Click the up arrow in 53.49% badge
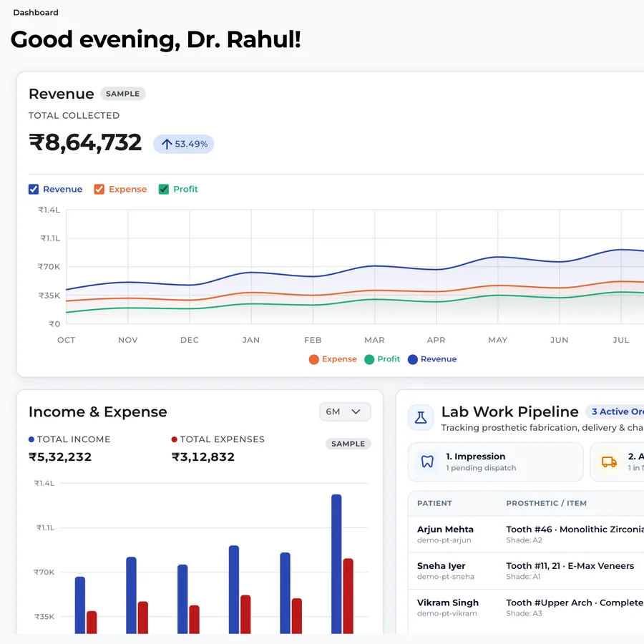Viewport: 644px width, 644px height. 166,144
